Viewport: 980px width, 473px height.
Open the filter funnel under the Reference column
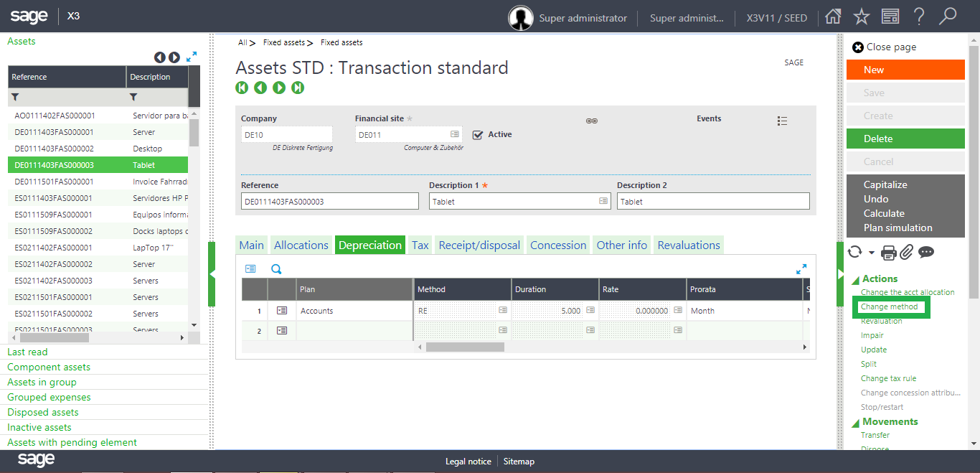coord(14,95)
